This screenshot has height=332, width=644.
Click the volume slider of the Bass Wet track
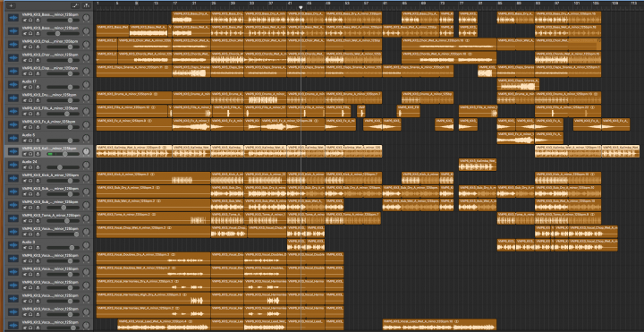point(63,33)
